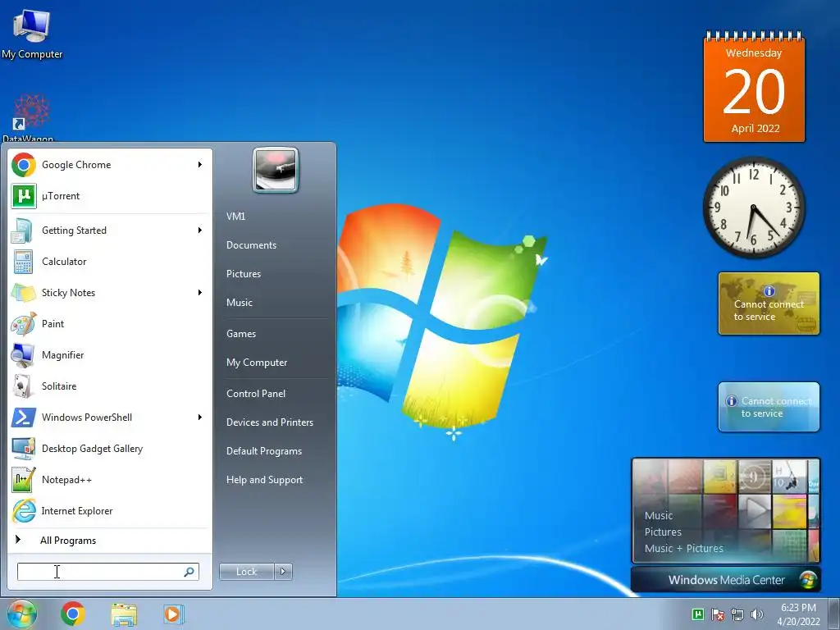Expand Google Chrome jump list arrow
Image resolution: width=840 pixels, height=630 pixels.
tap(200, 164)
